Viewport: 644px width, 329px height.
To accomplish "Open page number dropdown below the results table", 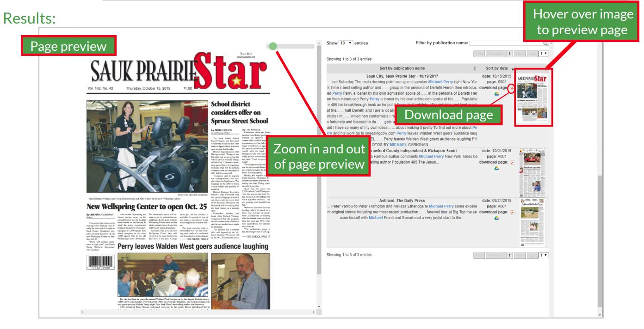I will 545,255.
